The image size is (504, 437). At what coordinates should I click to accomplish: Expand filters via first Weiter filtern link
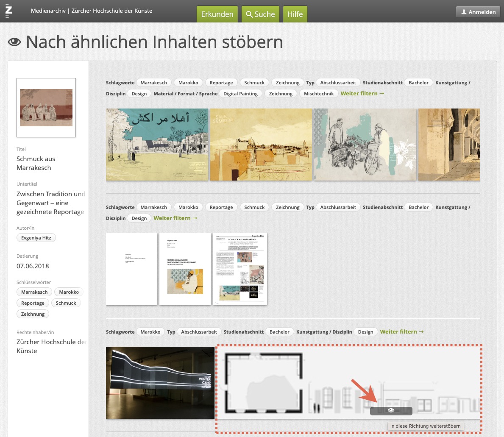[362, 93]
